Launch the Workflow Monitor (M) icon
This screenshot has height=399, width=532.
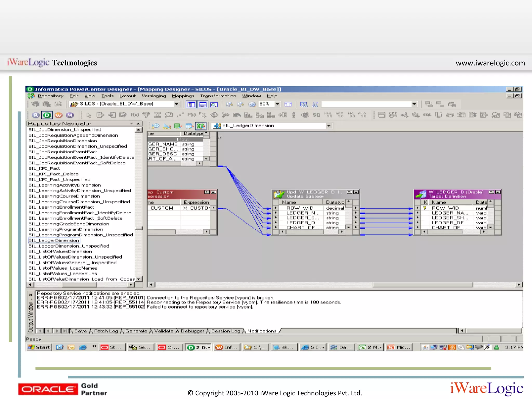[70, 115]
